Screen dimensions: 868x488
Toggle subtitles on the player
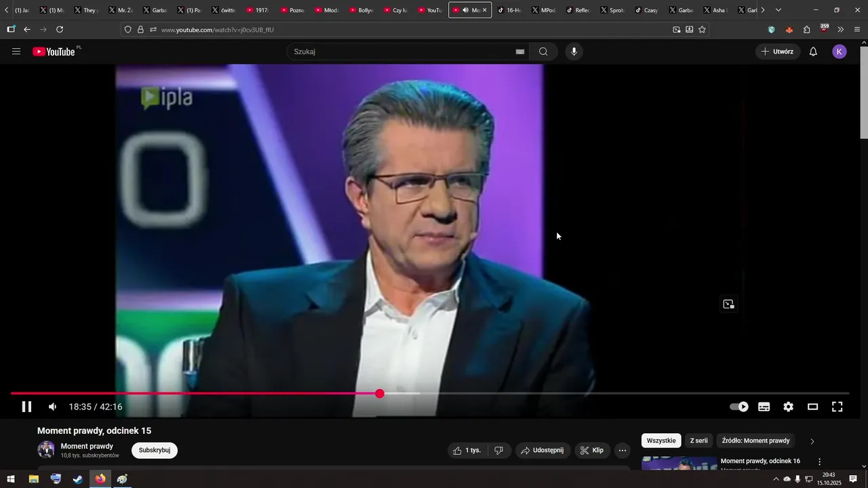click(x=764, y=407)
